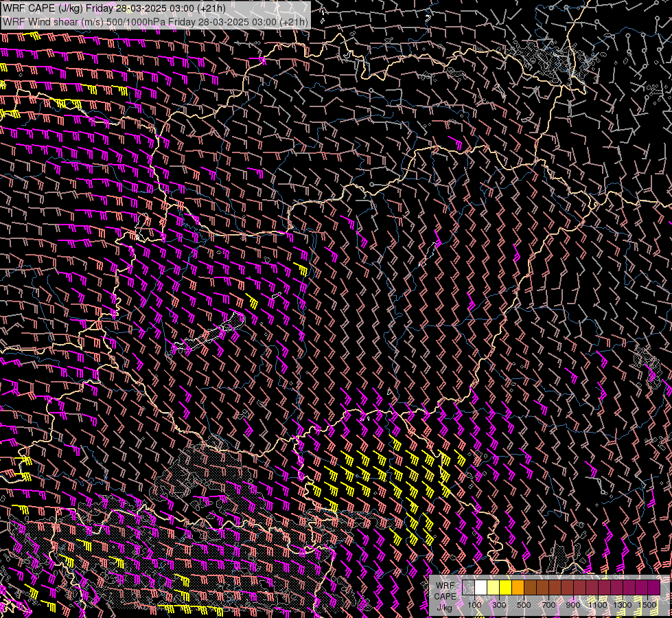Viewport: 672px width, 618px height.
Task: Click the 'J/kg' unit label in legend
Action: point(444,608)
